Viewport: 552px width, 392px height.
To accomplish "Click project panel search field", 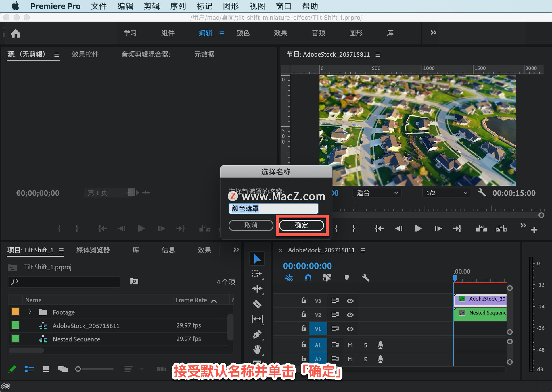I will (x=64, y=281).
